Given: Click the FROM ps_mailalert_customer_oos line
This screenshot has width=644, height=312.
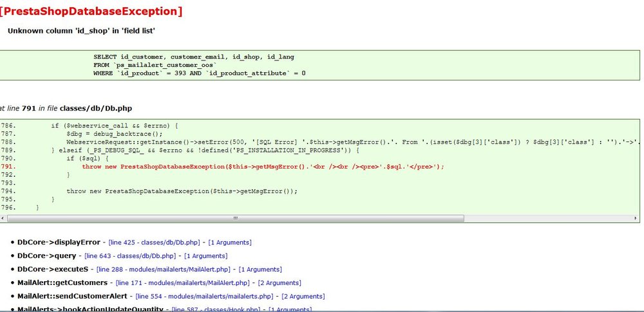Looking at the screenshot, I should point(155,65).
